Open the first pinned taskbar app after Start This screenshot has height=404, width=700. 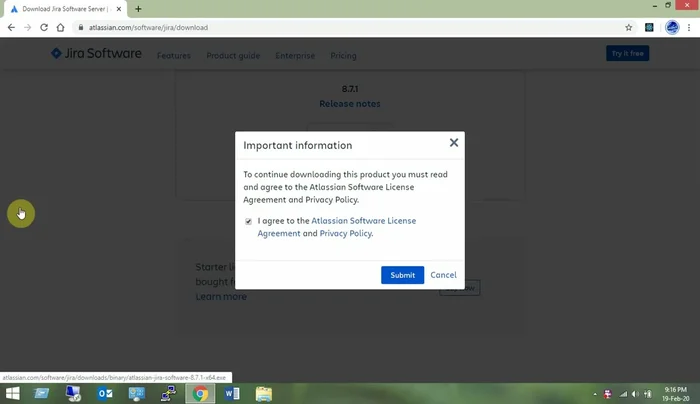(x=42, y=393)
